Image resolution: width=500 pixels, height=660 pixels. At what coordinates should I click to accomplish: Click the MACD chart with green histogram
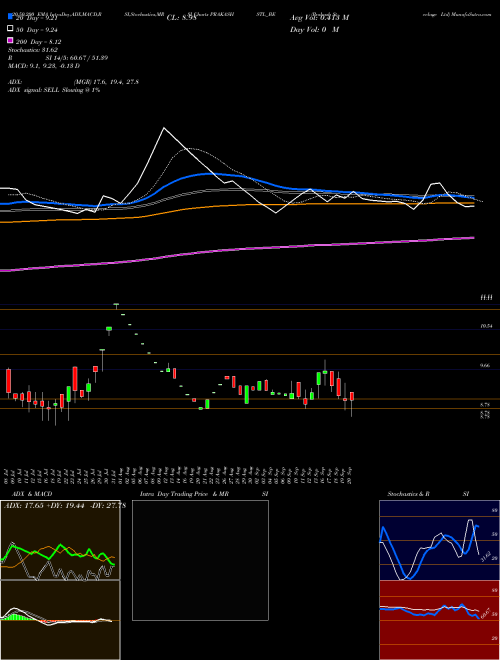(60, 620)
